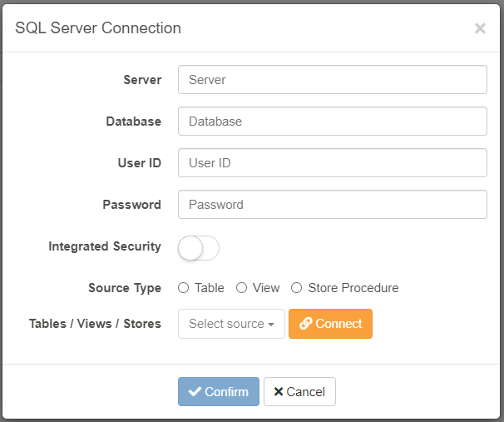This screenshot has width=504, height=422.
Task: Select the Table source type radio
Action: pyautogui.click(x=184, y=288)
